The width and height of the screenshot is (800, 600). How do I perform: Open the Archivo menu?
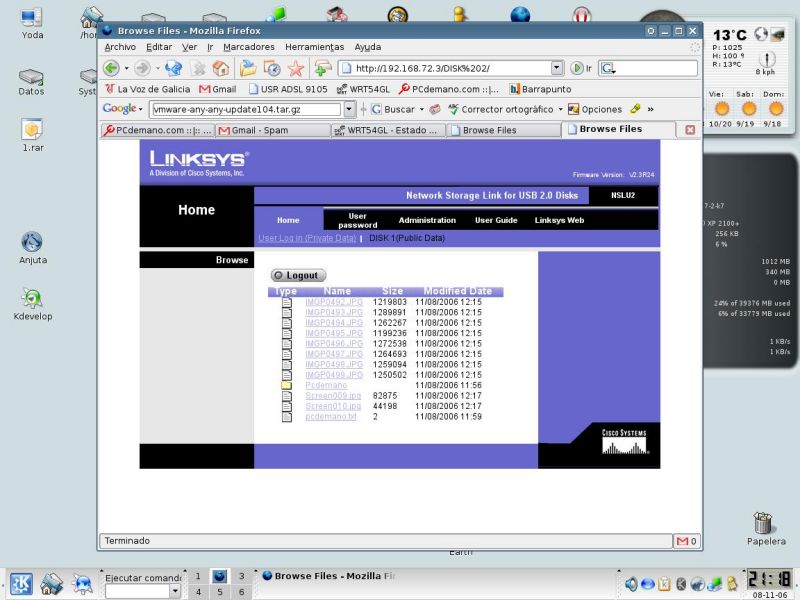click(x=120, y=47)
